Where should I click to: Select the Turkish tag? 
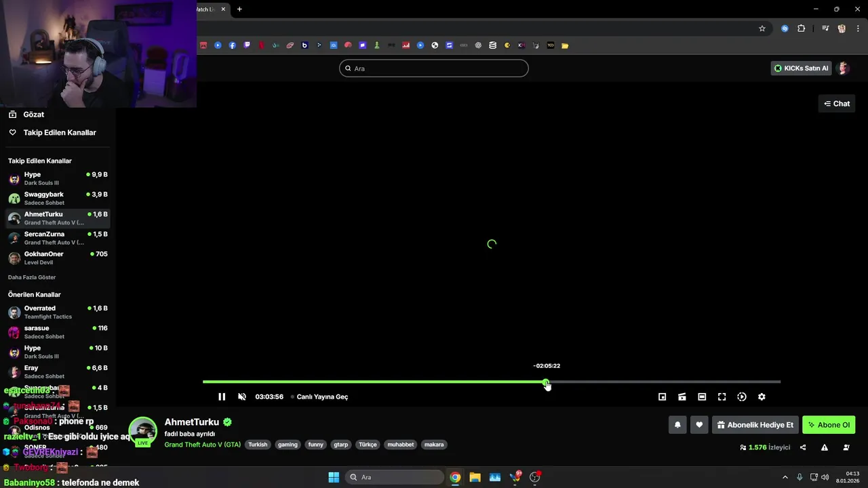(258, 445)
